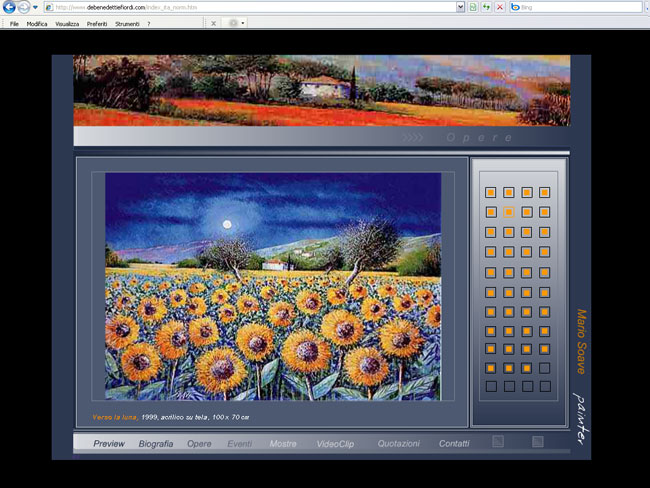Open the File menu
This screenshot has width=650, height=488.
click(14, 24)
